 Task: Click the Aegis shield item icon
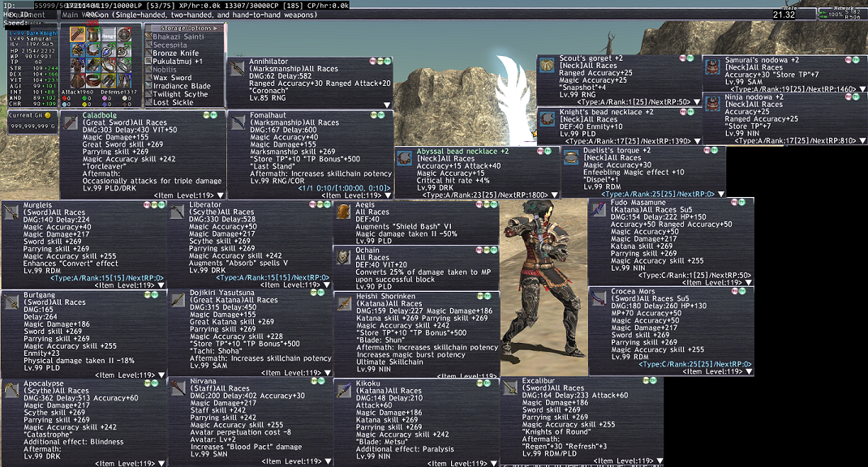pyautogui.click(x=344, y=212)
